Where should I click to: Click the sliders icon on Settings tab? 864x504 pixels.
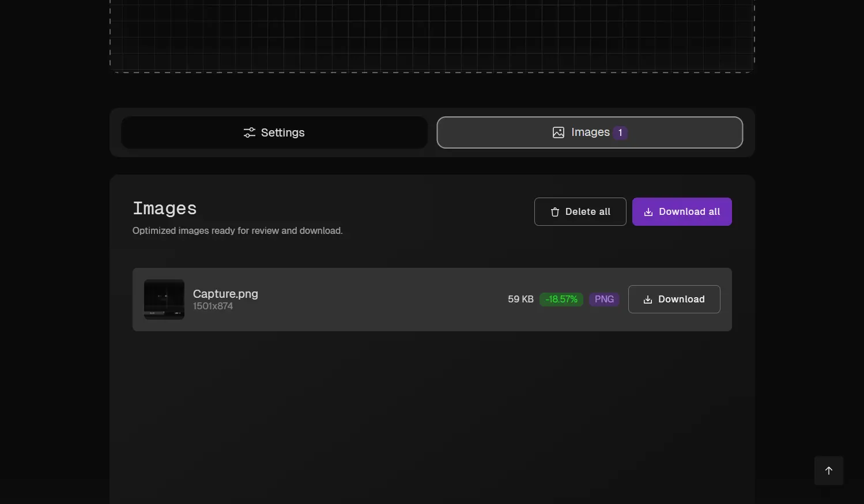tap(249, 132)
